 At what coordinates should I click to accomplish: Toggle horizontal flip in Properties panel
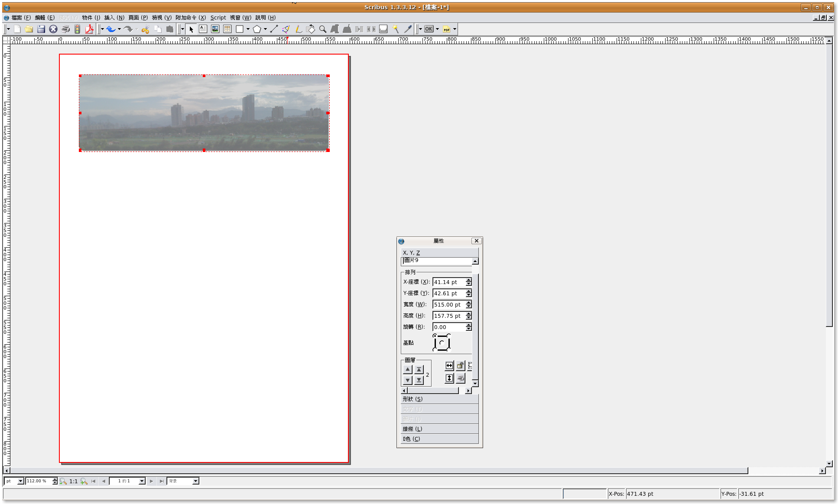click(449, 366)
